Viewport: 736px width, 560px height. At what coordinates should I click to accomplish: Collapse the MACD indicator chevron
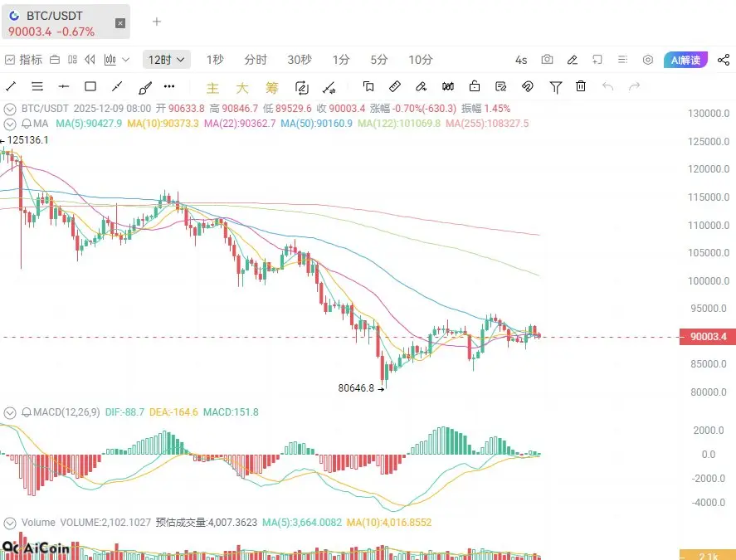tap(10, 413)
